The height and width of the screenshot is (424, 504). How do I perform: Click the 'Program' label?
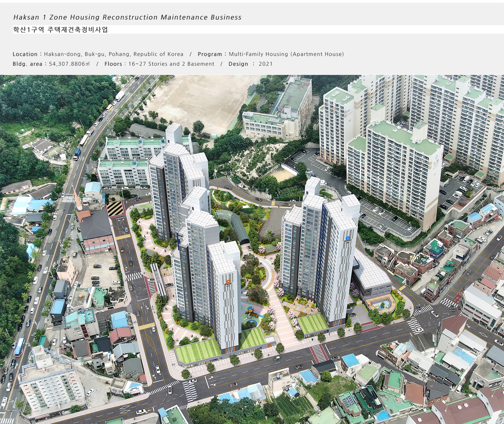tap(210, 54)
